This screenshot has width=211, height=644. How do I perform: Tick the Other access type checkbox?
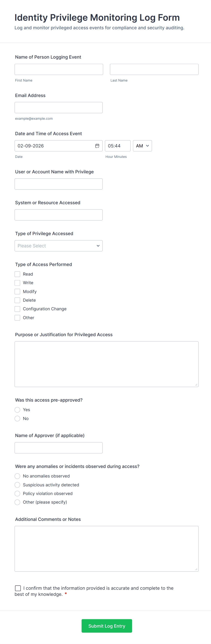tap(17, 318)
